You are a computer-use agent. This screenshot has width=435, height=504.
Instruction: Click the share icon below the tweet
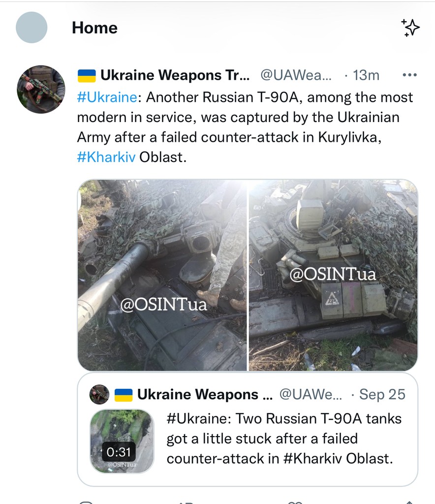(x=410, y=501)
